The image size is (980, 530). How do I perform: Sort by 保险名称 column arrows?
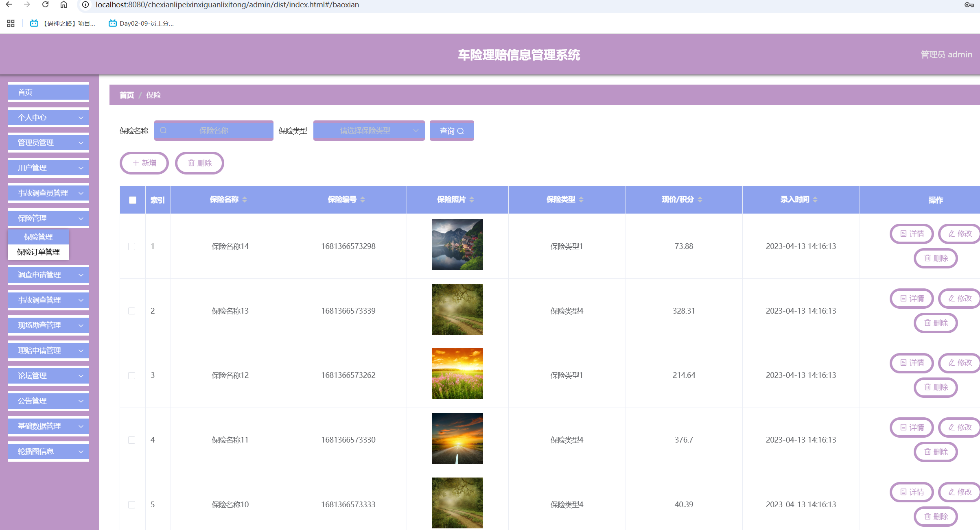[x=245, y=199]
